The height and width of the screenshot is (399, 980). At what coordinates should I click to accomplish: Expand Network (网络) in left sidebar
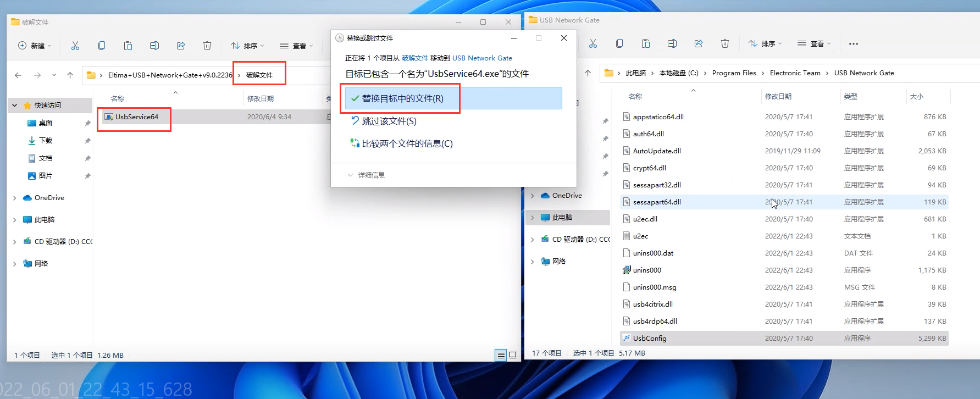click(15, 264)
